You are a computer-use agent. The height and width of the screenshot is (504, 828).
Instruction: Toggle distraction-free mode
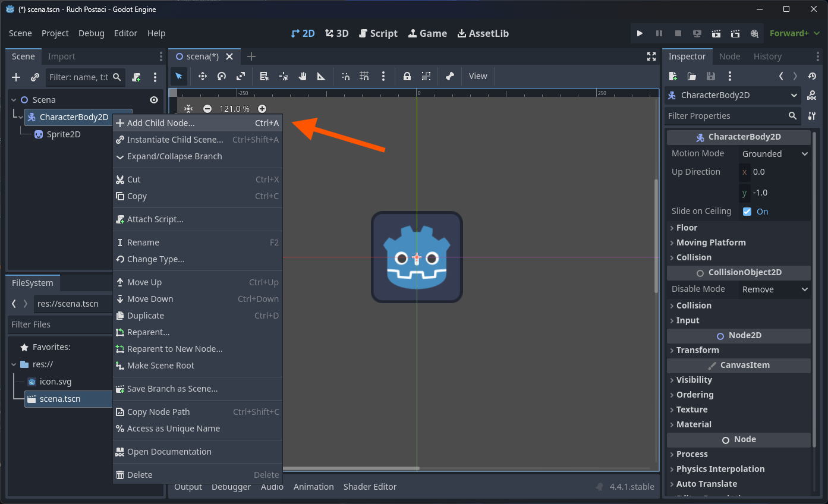[x=651, y=56]
